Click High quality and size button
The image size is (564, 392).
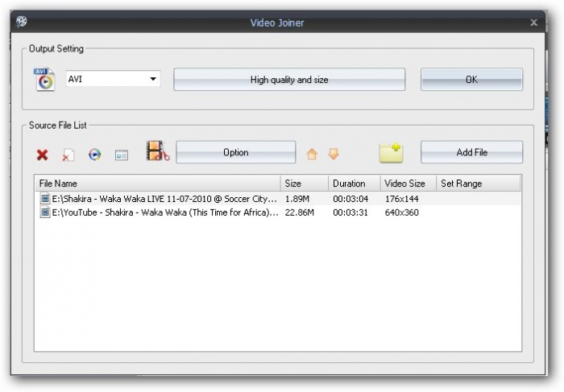tap(289, 80)
